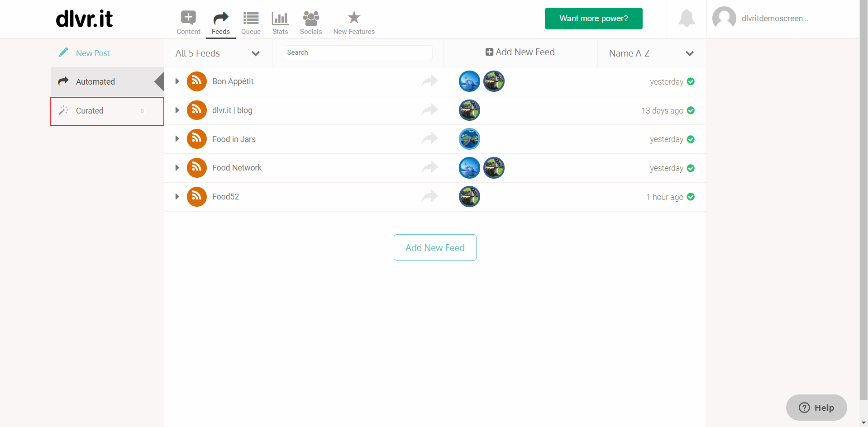The width and height of the screenshot is (868, 427).
Task: Click the "1 hour ago" timestamp
Action: point(665,197)
